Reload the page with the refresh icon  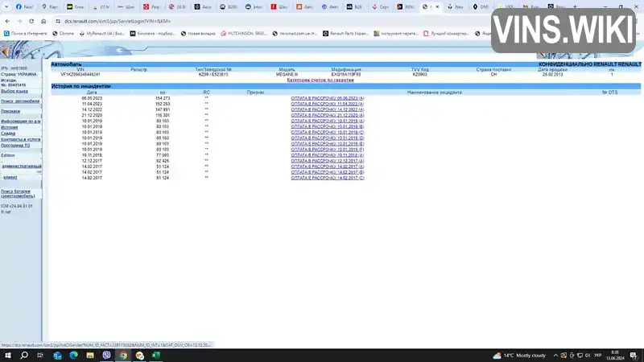click(x=31, y=21)
